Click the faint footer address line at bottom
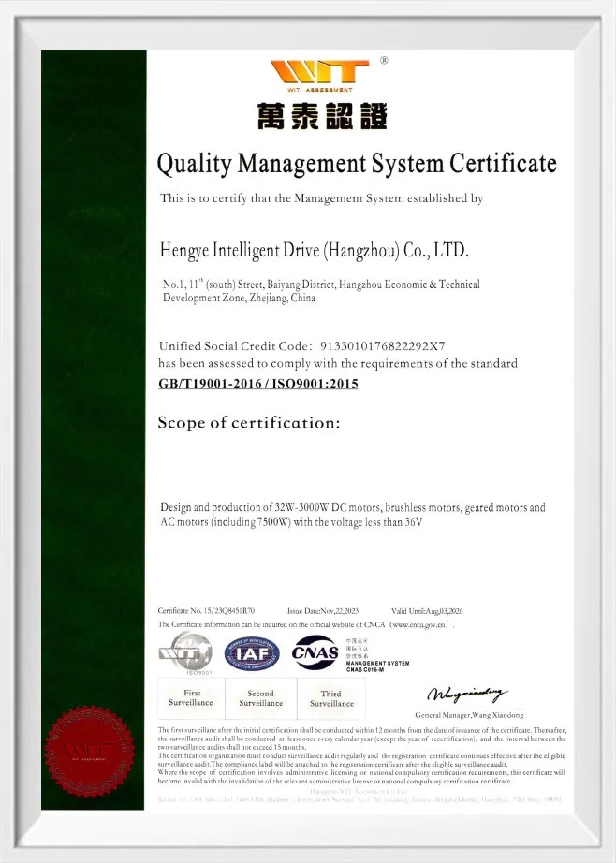 click(x=359, y=799)
